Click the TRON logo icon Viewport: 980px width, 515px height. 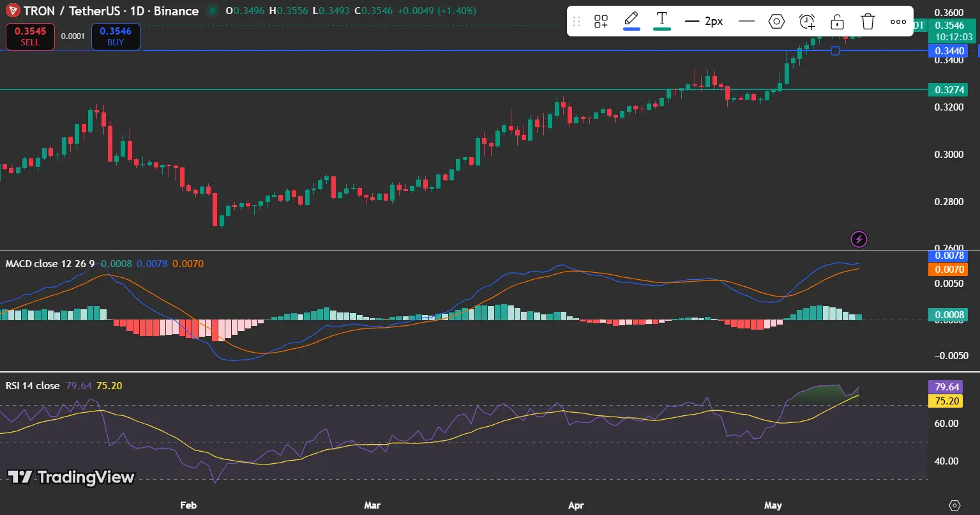pos(11,11)
